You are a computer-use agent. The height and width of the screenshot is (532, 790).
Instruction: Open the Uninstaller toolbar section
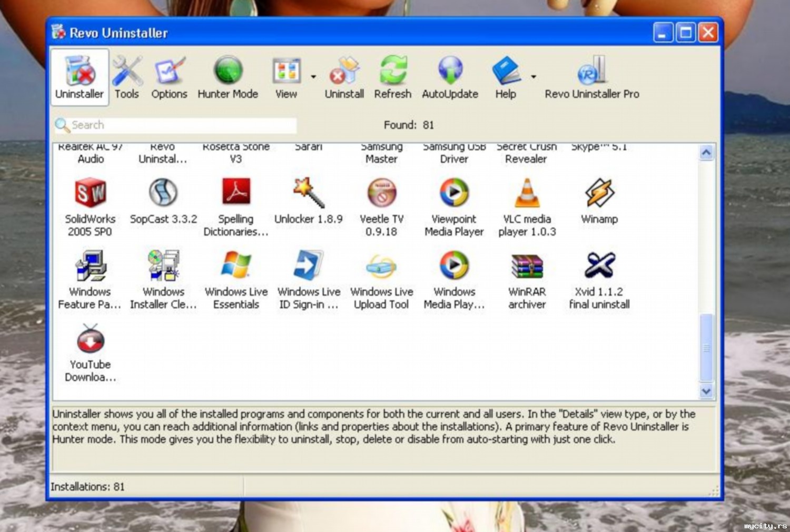[x=80, y=77]
